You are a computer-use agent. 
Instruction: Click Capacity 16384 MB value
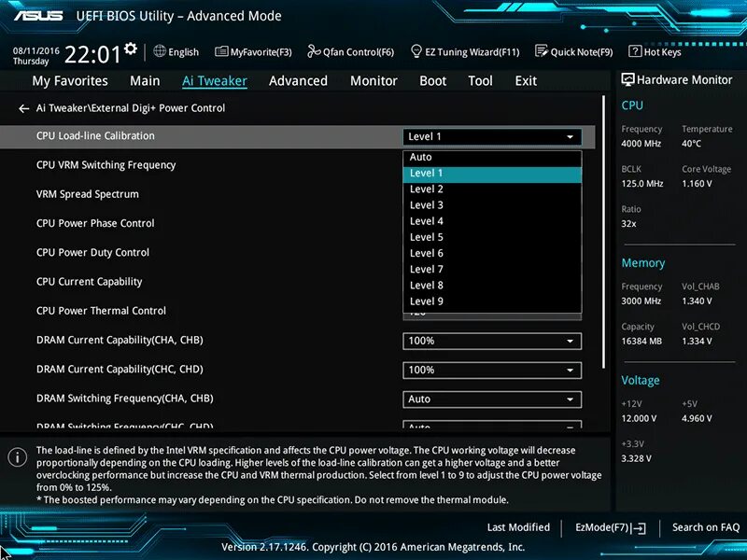click(x=641, y=342)
